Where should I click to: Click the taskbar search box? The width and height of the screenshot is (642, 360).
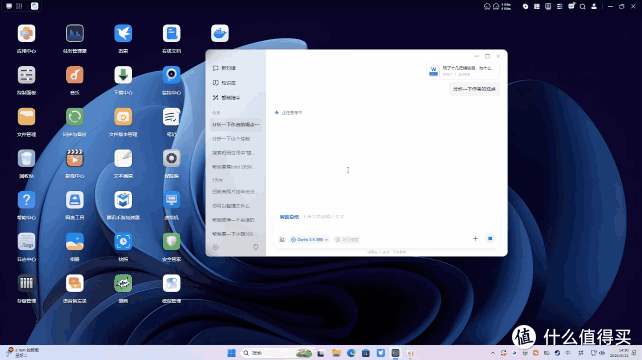click(x=275, y=353)
